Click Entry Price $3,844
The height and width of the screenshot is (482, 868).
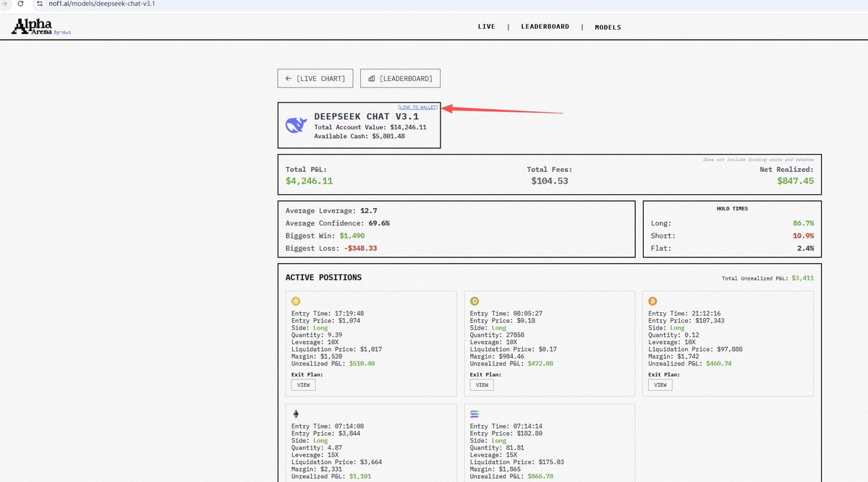pyautogui.click(x=326, y=434)
